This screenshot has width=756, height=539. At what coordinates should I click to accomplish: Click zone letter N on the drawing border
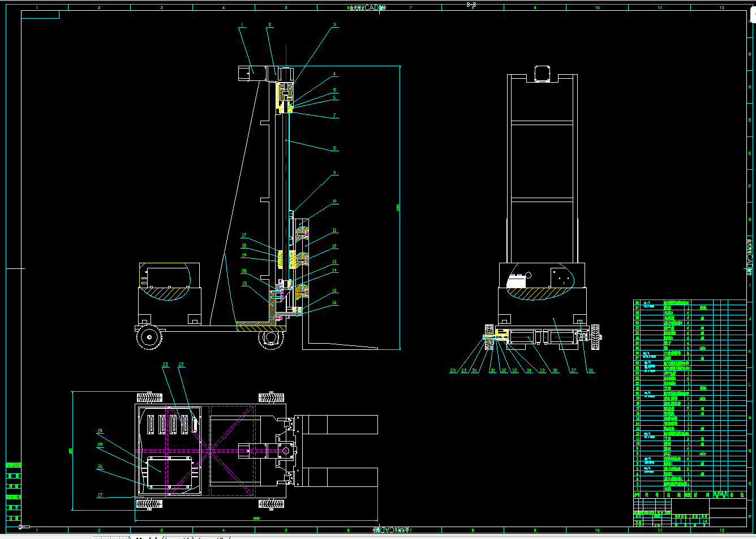pyautogui.click(x=750, y=451)
